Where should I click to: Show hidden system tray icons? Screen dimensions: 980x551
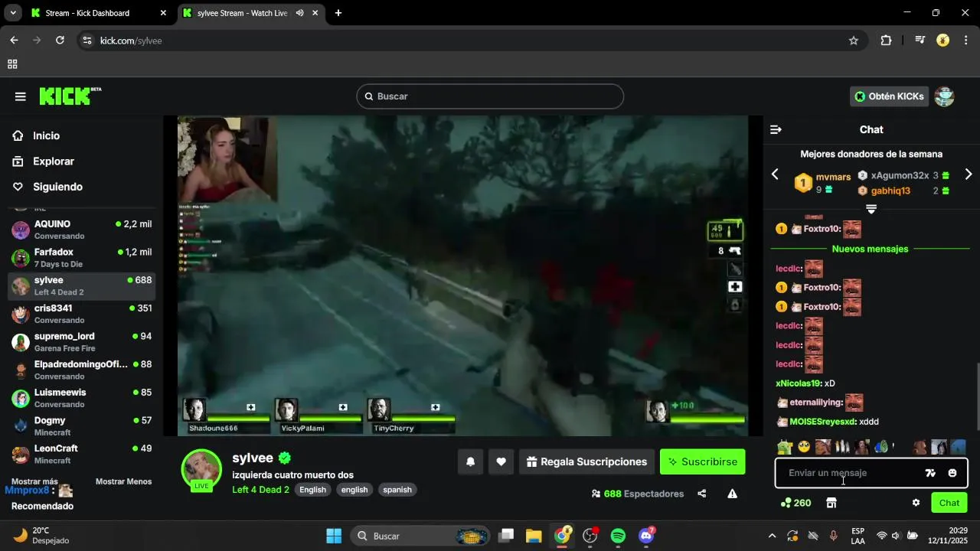[x=772, y=536]
